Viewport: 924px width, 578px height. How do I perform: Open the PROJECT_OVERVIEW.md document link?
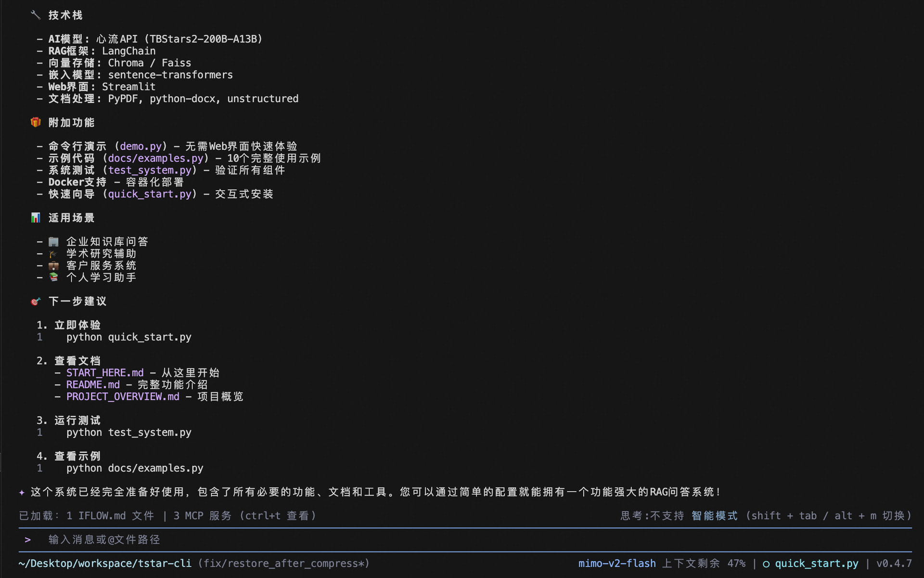(x=123, y=397)
